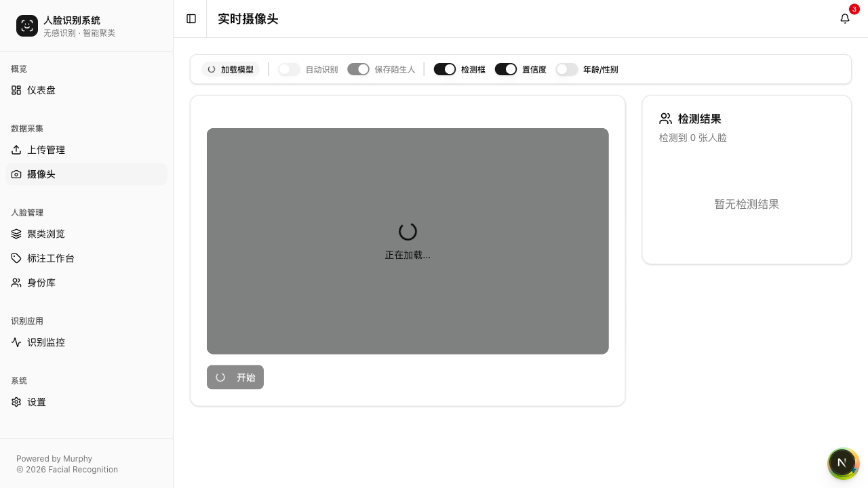This screenshot has width=868, height=488.
Task: Click the dashboard grid icon
Action: pos(16,90)
